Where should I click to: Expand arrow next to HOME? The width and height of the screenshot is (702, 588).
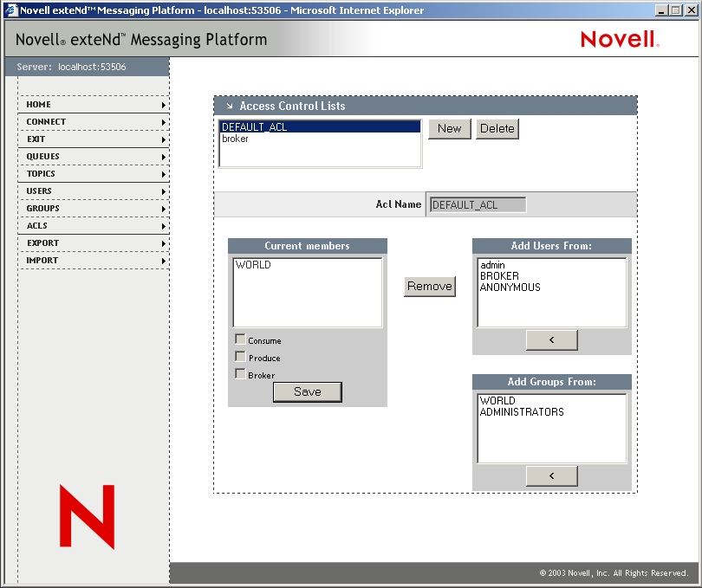[164, 105]
